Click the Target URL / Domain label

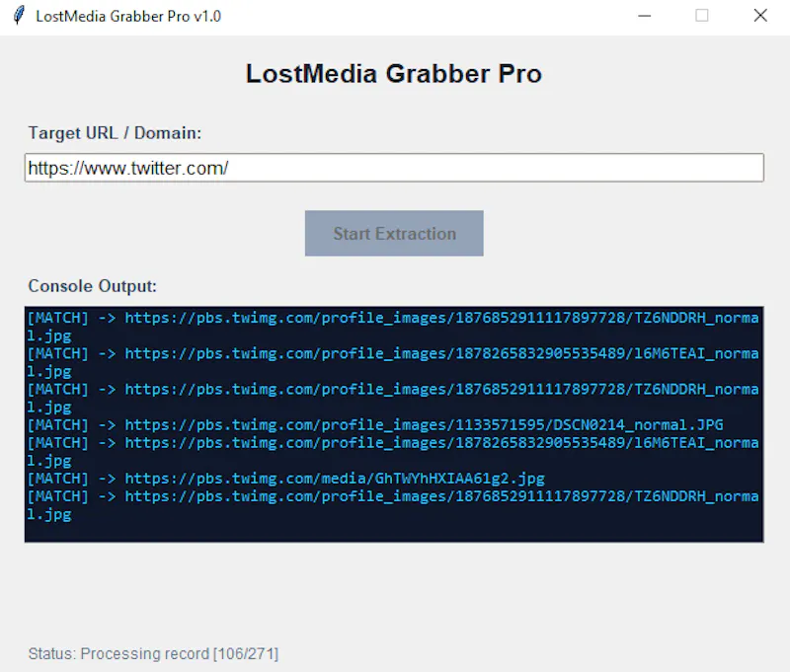[x=115, y=133]
